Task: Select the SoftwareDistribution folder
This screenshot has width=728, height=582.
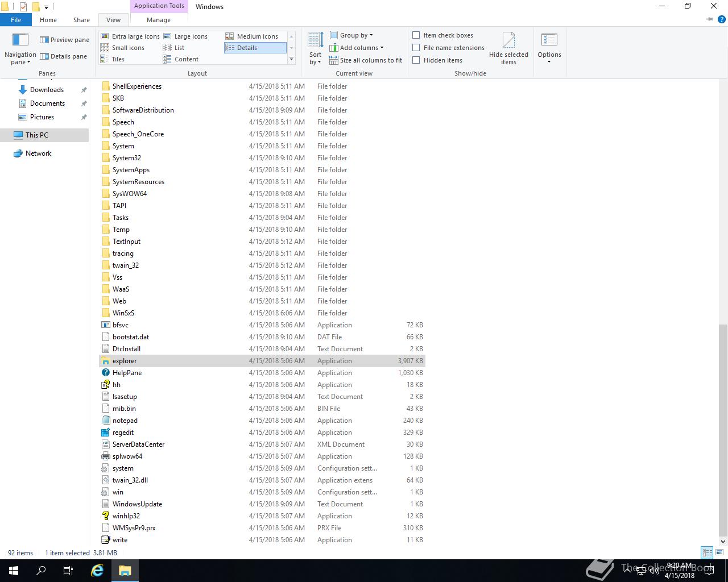Action: [x=262, y=110]
